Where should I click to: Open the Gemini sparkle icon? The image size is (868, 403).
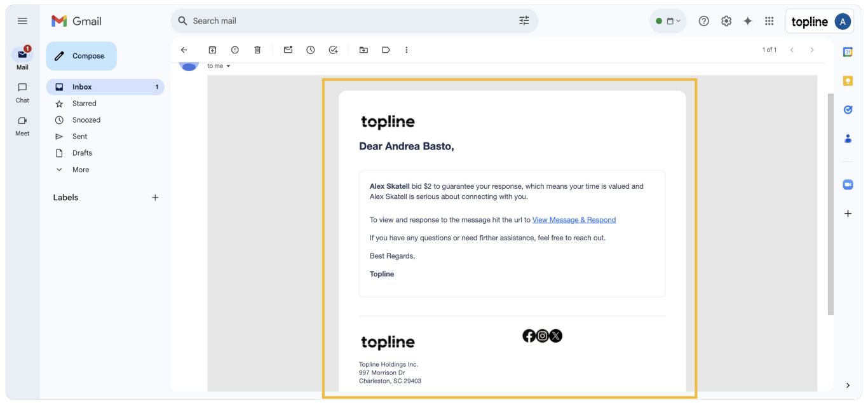tap(748, 21)
